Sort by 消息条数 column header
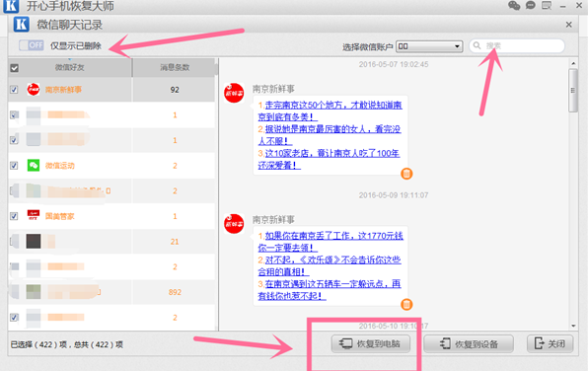This screenshot has height=371, width=588. (175, 67)
